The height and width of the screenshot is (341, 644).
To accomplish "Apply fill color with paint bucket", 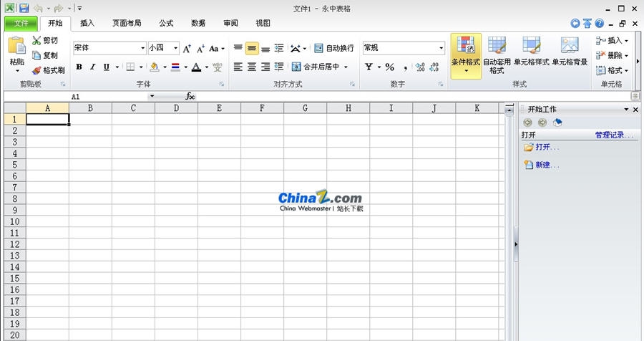I will point(155,67).
